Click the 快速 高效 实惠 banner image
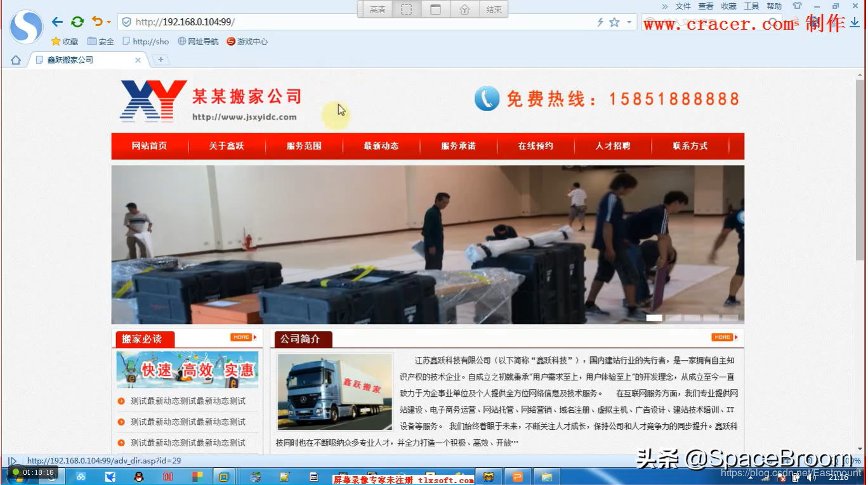The width and height of the screenshot is (868, 485). pos(187,370)
